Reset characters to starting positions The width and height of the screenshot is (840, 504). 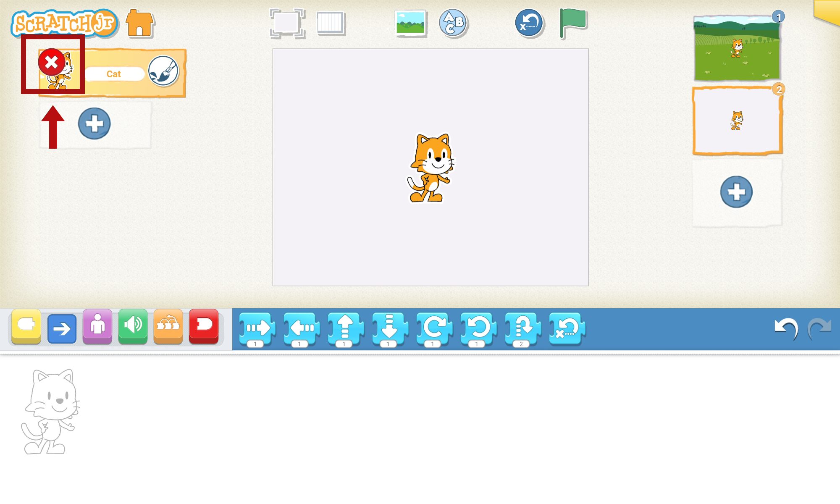[x=529, y=23]
